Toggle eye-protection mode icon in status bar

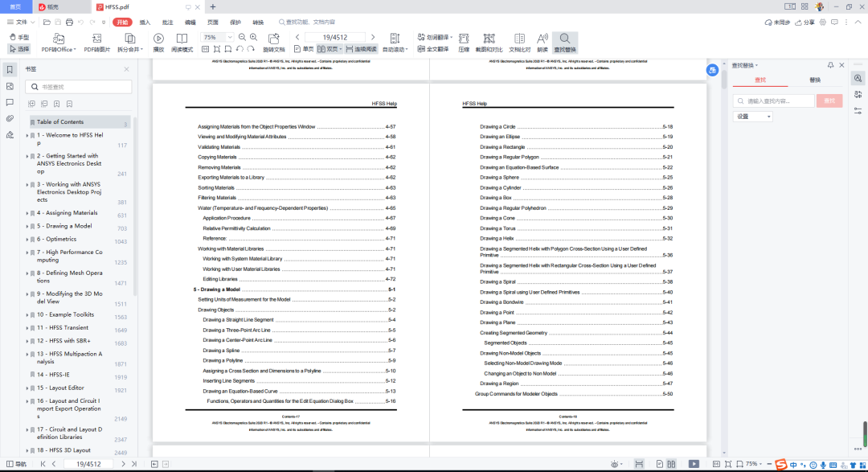point(614,464)
